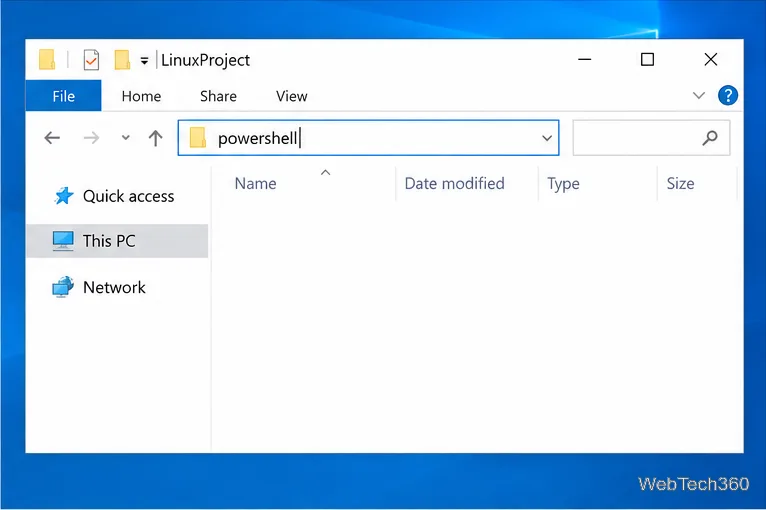Close the LinuxProject window
The height and width of the screenshot is (510, 766).
click(x=711, y=60)
